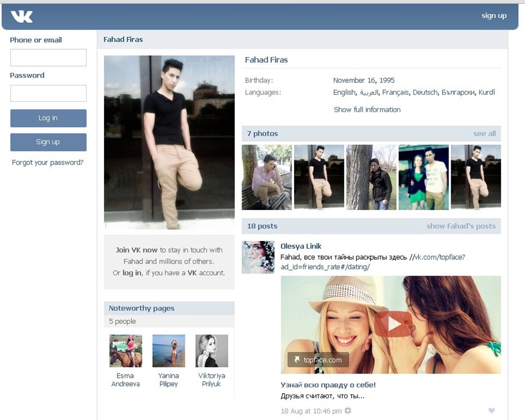The width and height of the screenshot is (525, 420).
Task: Open the first photo thumbnail on bench
Action: 267,177
